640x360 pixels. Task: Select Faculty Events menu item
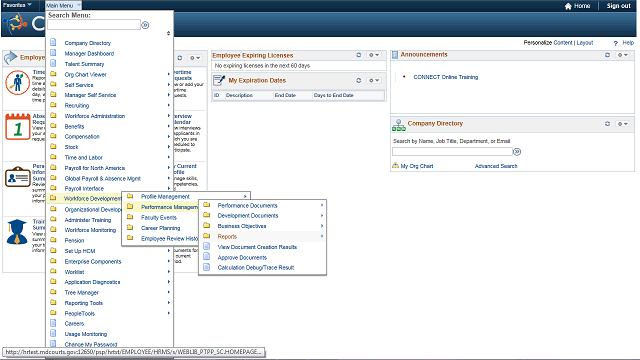[159, 218]
